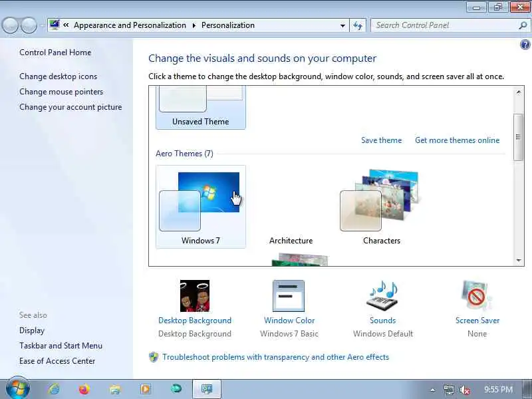The width and height of the screenshot is (532, 399).
Task: Open Troubleshoot problems with transparency link
Action: (x=275, y=357)
